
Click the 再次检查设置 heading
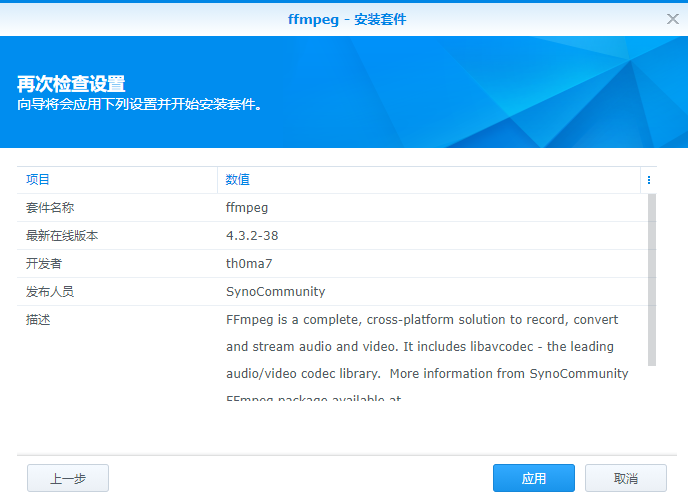[x=71, y=84]
